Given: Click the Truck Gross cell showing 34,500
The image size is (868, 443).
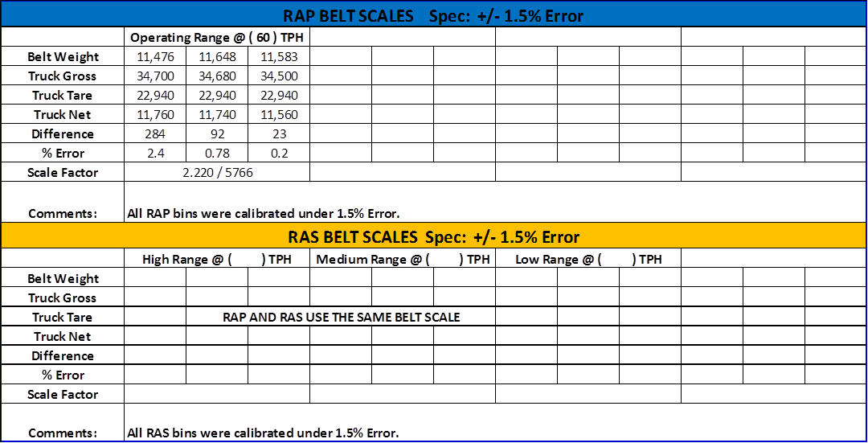Looking at the screenshot, I should (279, 76).
